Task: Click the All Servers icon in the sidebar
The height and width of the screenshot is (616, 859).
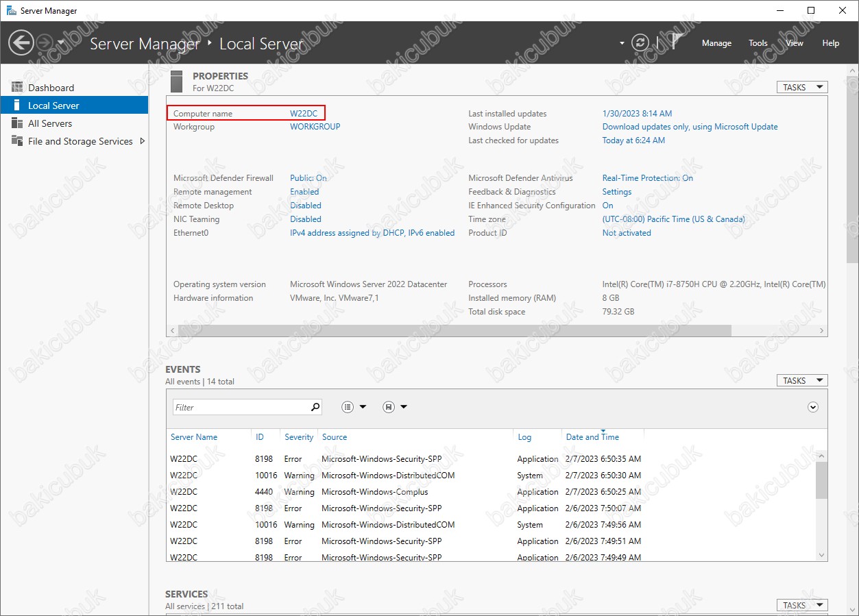Action: (x=17, y=123)
